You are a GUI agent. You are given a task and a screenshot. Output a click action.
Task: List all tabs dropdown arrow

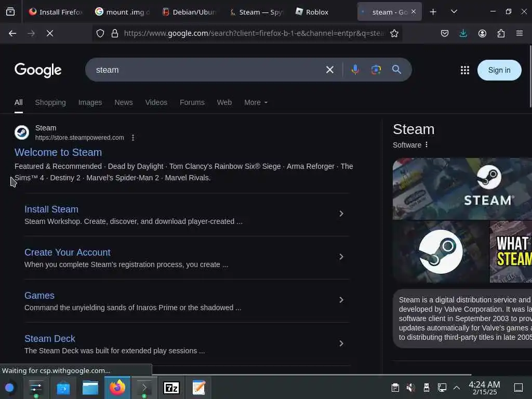[x=454, y=12]
